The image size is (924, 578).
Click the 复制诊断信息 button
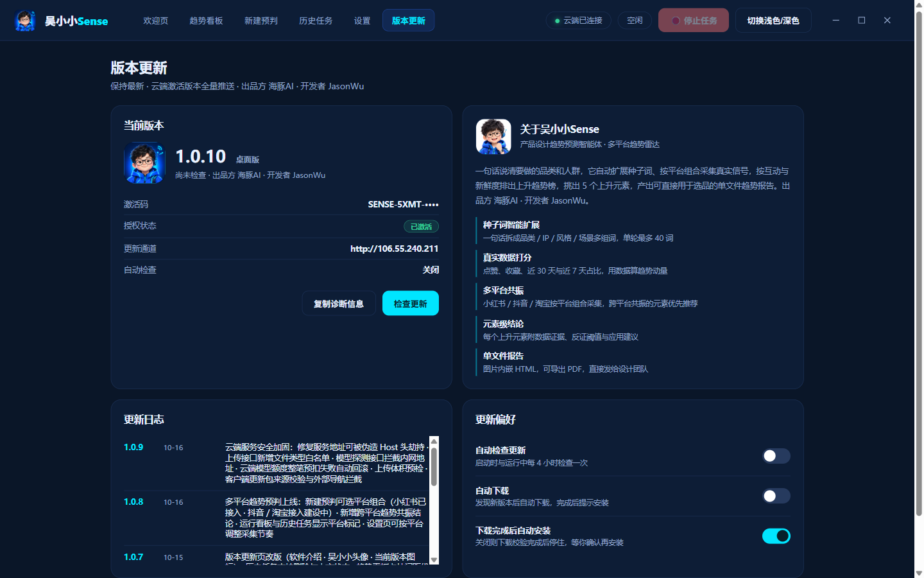(x=339, y=304)
